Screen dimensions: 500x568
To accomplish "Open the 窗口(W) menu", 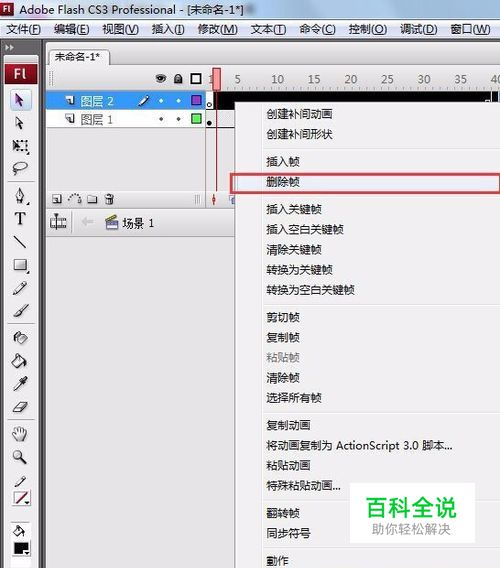I will coord(470,29).
